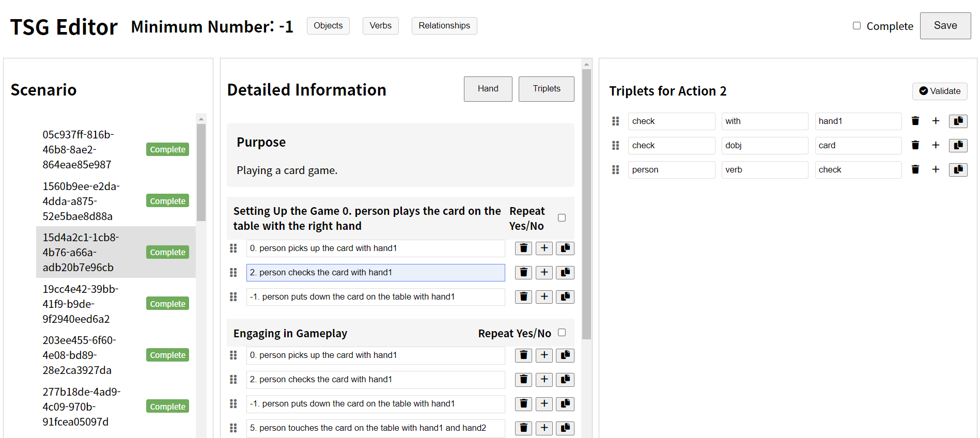The image size is (980, 438).
Task: Add a triplet after 'check dobj card' row
Action: [x=936, y=145]
